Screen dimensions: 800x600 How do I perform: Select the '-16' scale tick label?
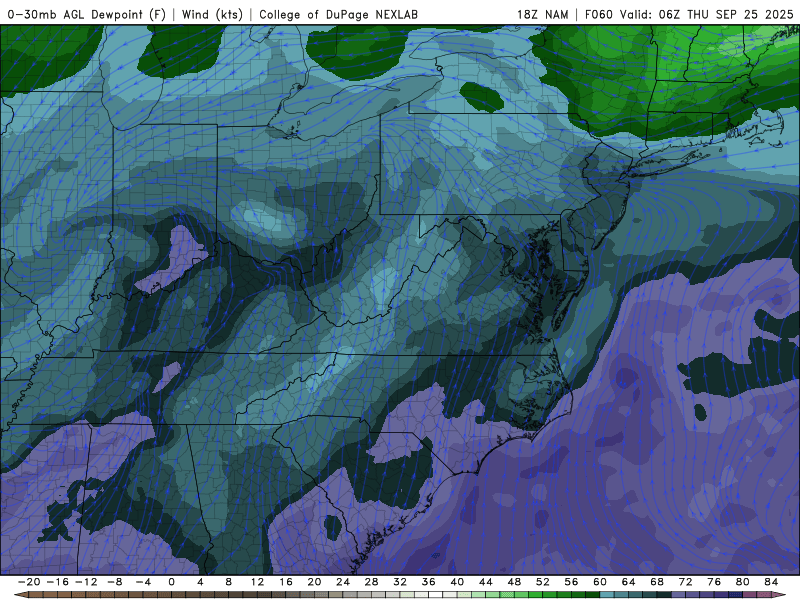58,582
